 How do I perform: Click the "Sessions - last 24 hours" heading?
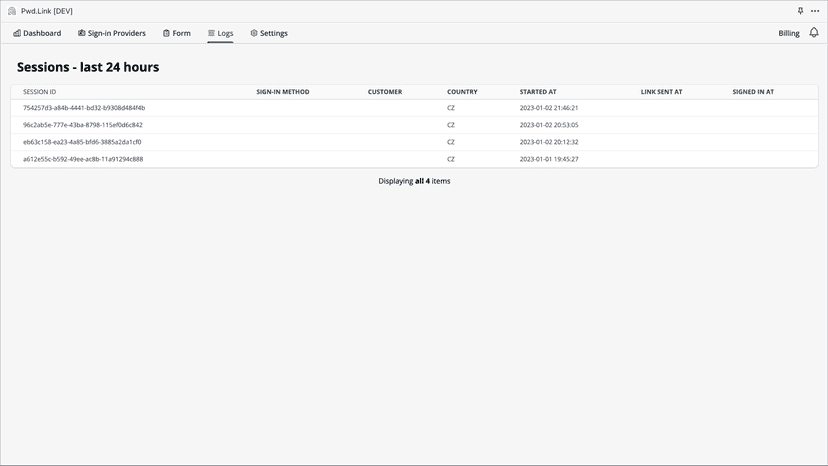[x=88, y=67]
